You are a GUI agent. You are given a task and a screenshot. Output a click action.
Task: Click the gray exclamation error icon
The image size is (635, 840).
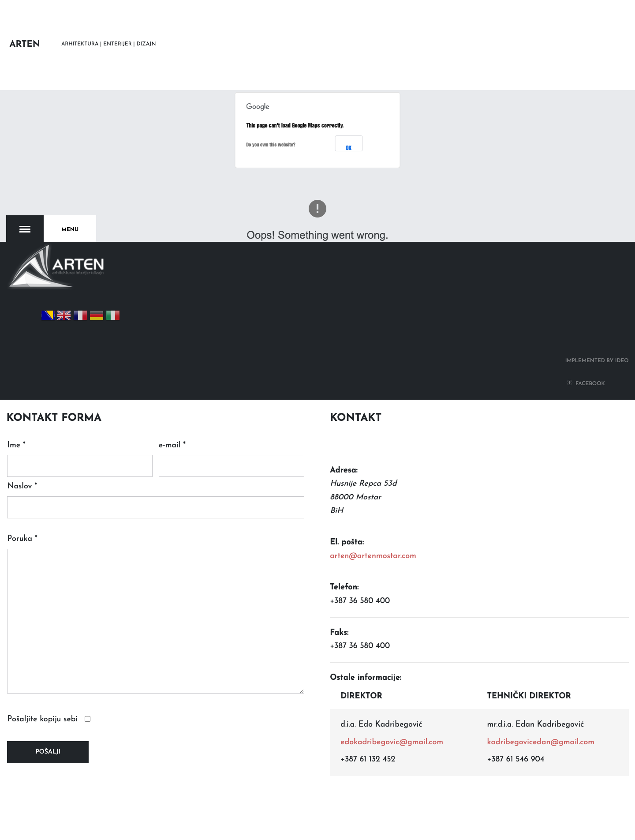point(317,209)
